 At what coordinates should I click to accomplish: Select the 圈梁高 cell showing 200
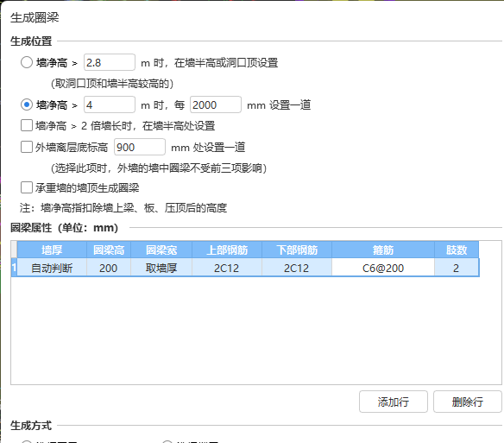pos(109,268)
